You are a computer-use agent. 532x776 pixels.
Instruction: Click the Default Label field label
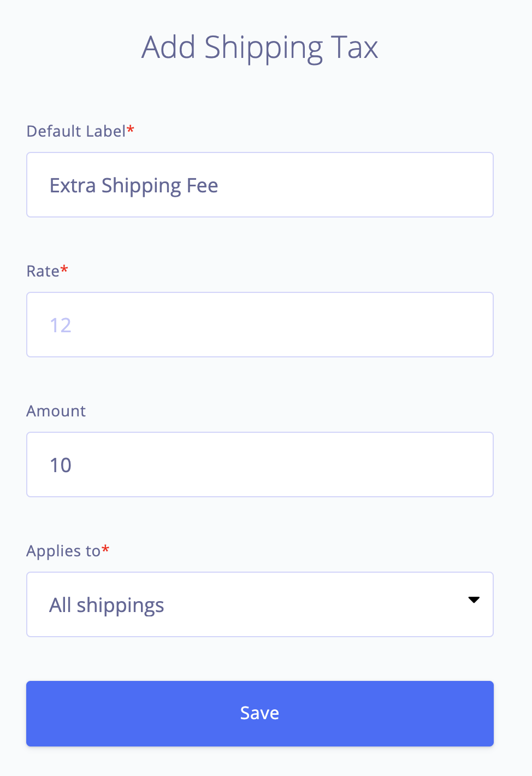(76, 131)
